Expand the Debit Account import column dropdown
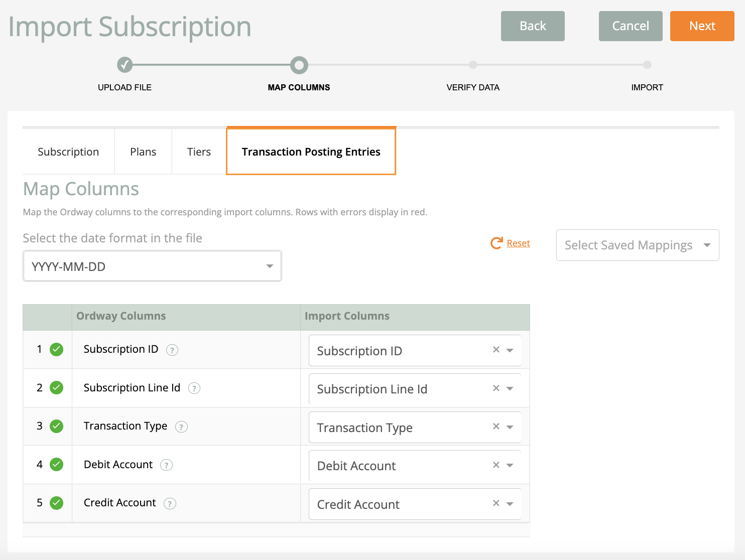745x560 pixels. click(510, 465)
